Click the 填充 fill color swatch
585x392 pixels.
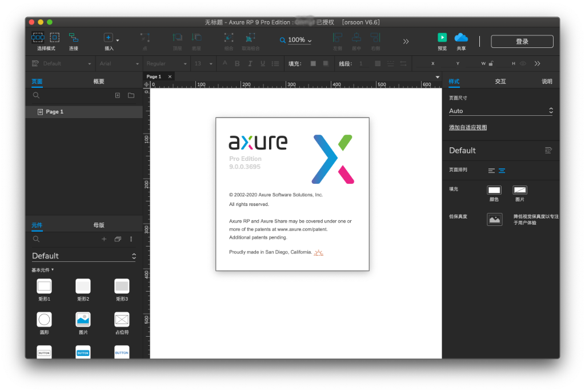click(313, 63)
